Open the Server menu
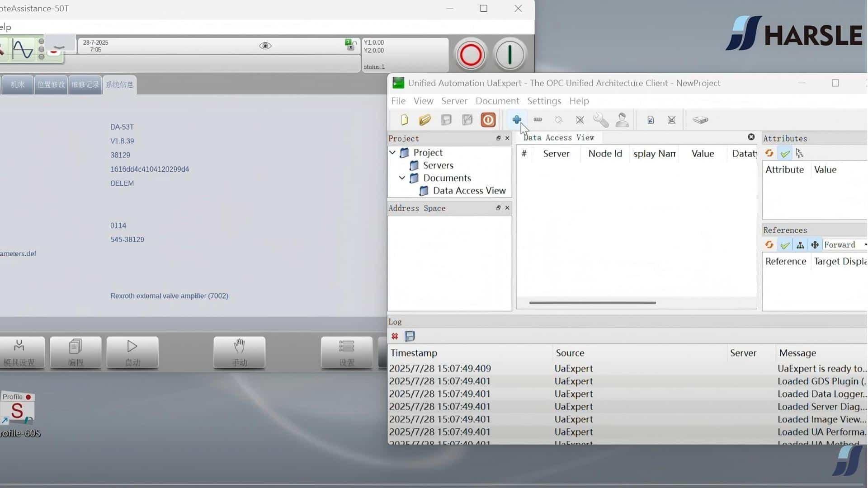This screenshot has width=868, height=488. (454, 101)
